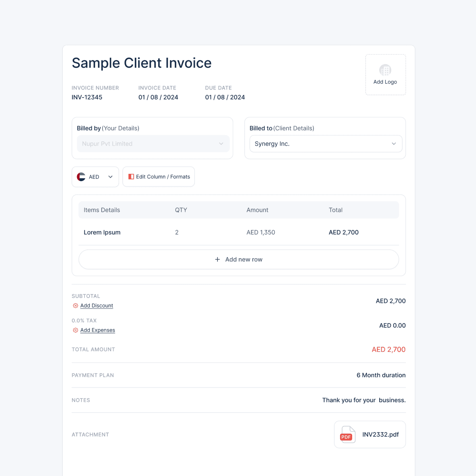
Task: Expand the AED currency dropdown chevron
Action: [x=111, y=177]
